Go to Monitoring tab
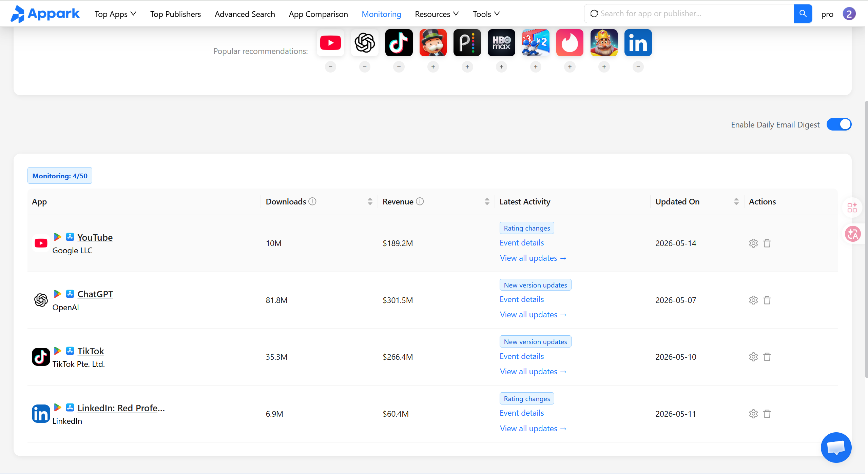 pos(381,14)
